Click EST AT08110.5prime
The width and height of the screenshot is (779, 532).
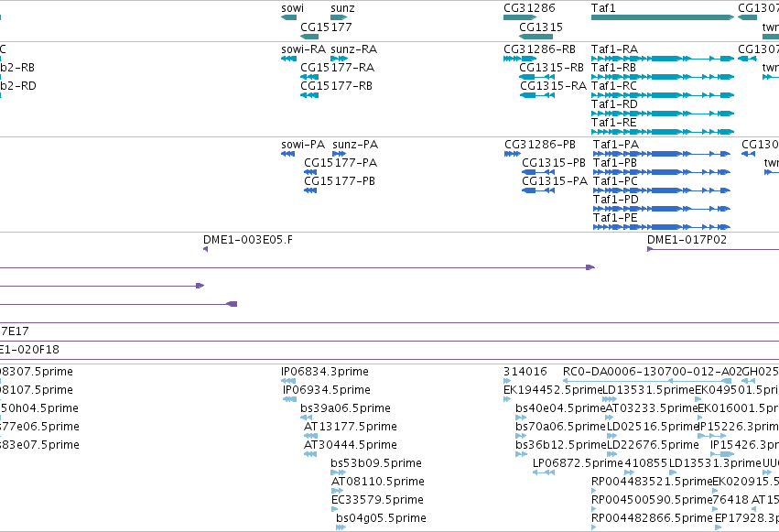click(x=377, y=482)
